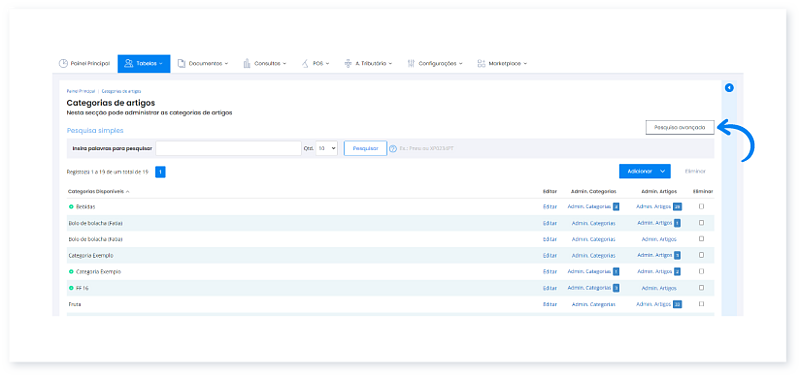Click the Pesquisar button
Screen dimensions: 800x376
coord(365,148)
